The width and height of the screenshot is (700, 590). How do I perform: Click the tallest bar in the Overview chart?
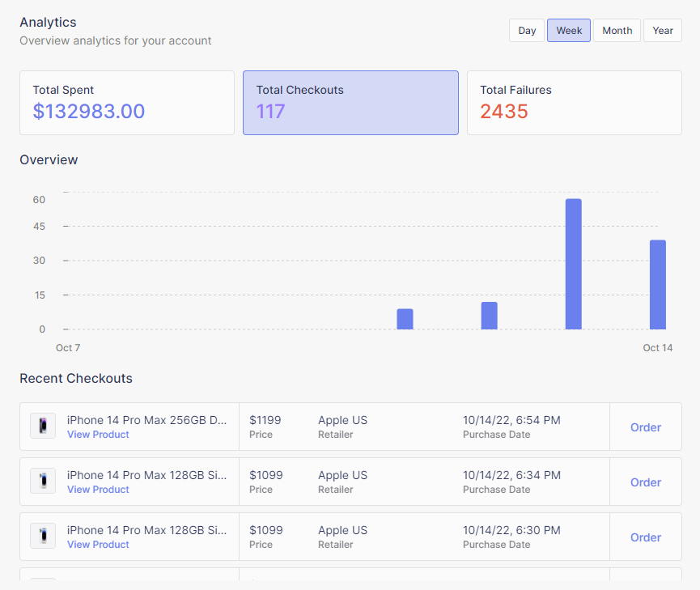click(x=574, y=263)
